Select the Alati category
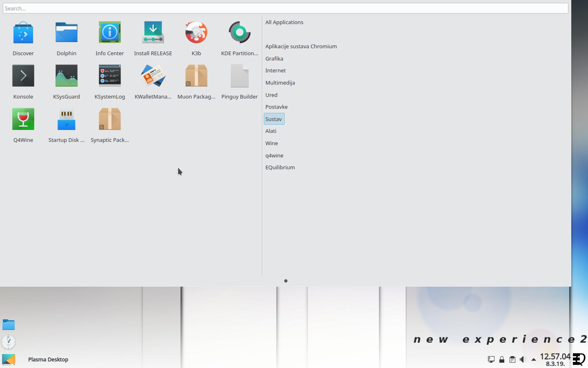588x368 pixels. (x=271, y=131)
